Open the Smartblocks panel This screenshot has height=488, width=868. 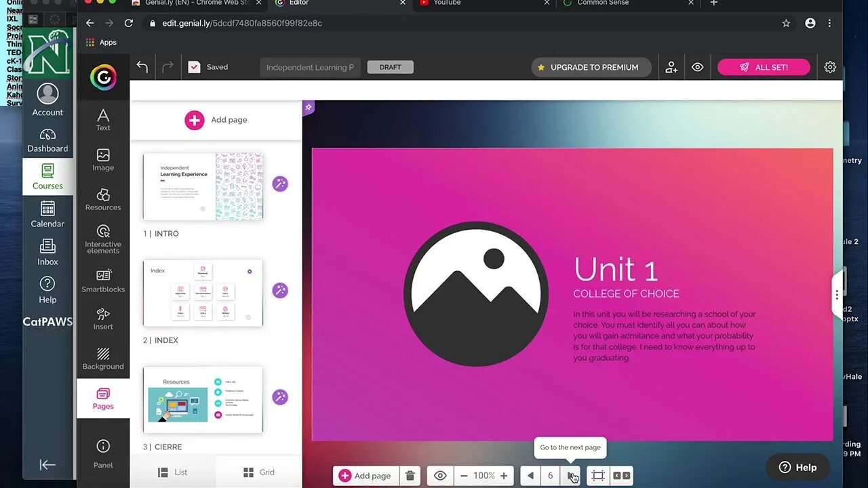(x=103, y=281)
